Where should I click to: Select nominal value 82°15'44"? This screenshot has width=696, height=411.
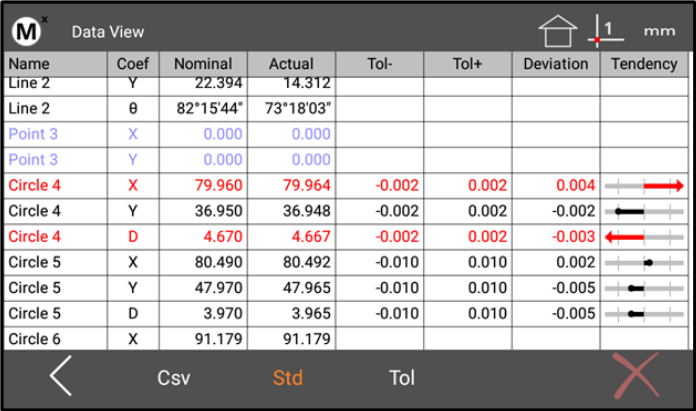coord(210,108)
